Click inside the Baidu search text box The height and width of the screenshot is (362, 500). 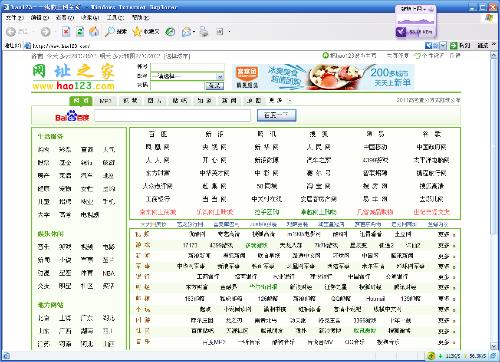coord(172,116)
